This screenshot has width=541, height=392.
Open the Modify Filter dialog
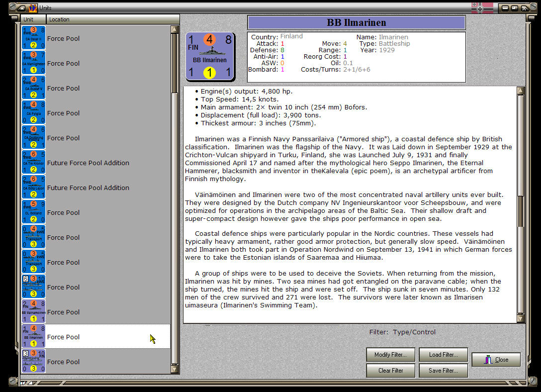390,355
